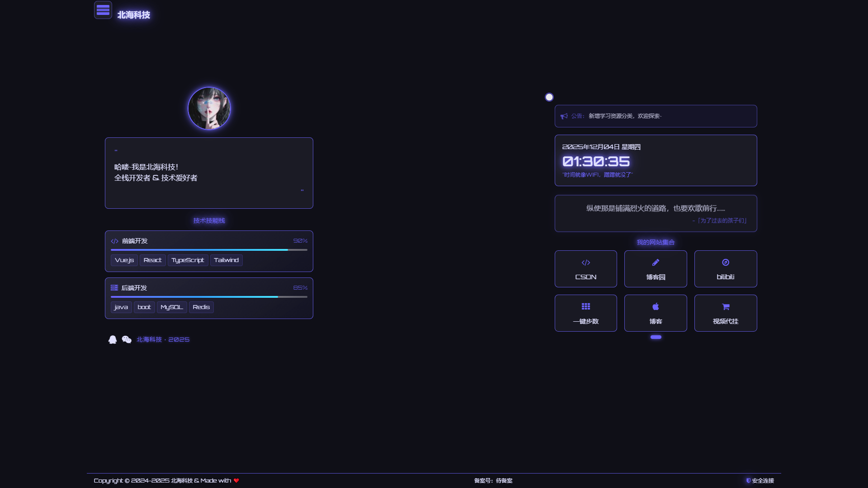868x488 pixels.
Task: Click the 博客 apple icon
Action: 656,306
